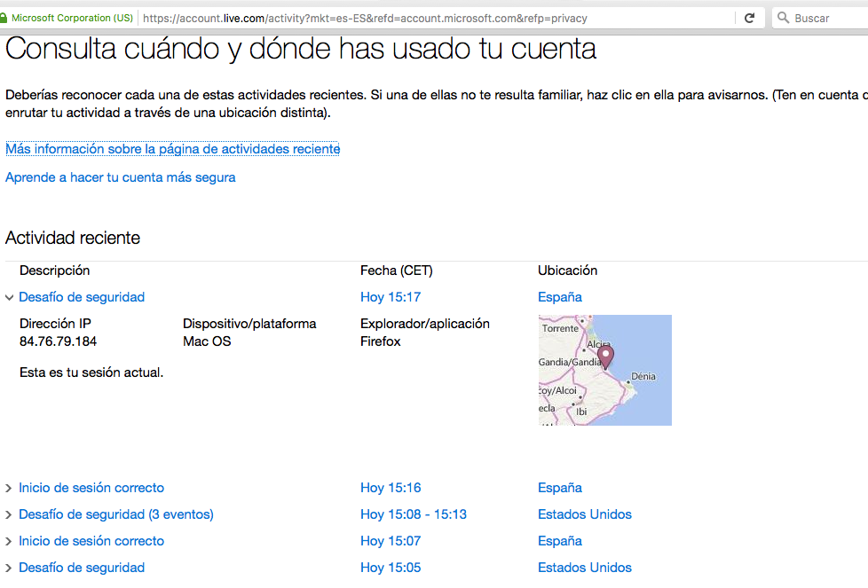
Task: Collapse the expanded 'Desafío de seguridad' entry
Action: (9, 297)
